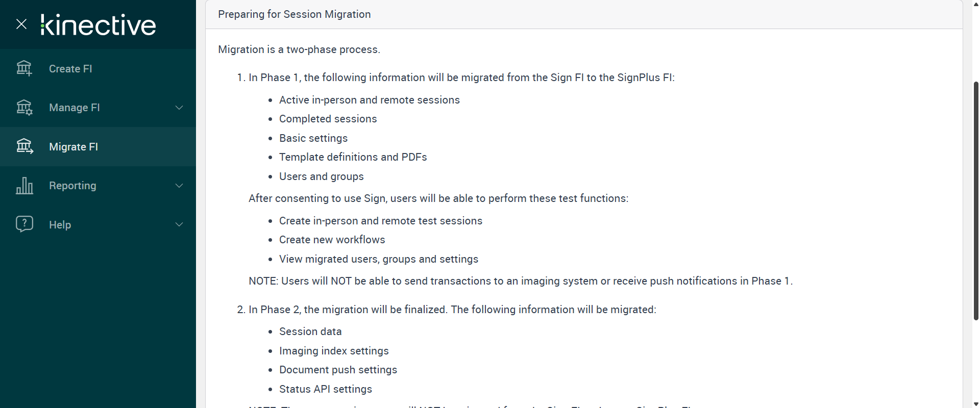Close the sidebar with the X icon
Image resolution: width=980 pixels, height=408 pixels.
[21, 24]
